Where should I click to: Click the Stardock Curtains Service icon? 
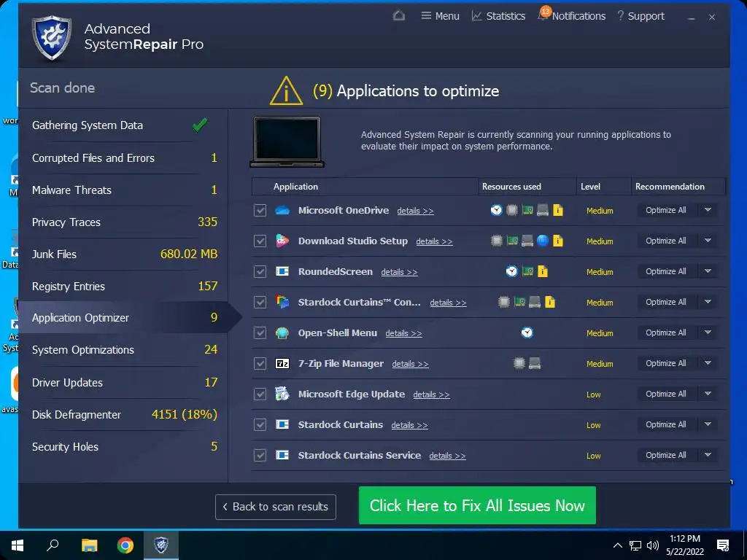pos(282,455)
